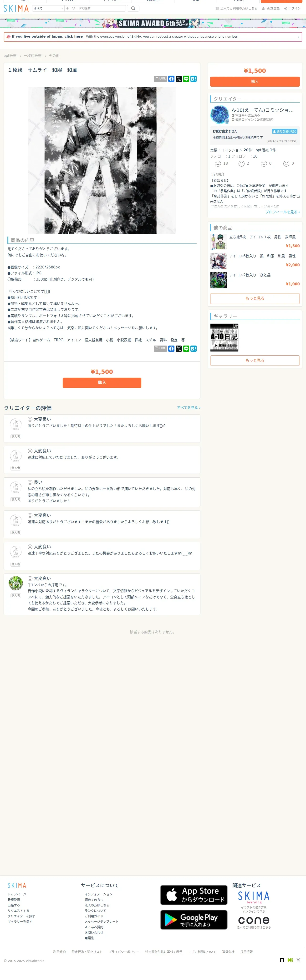Image resolution: width=306 pixels, height=980 pixels.
Task: Click 新規登録 in the header
Action: (x=270, y=8)
